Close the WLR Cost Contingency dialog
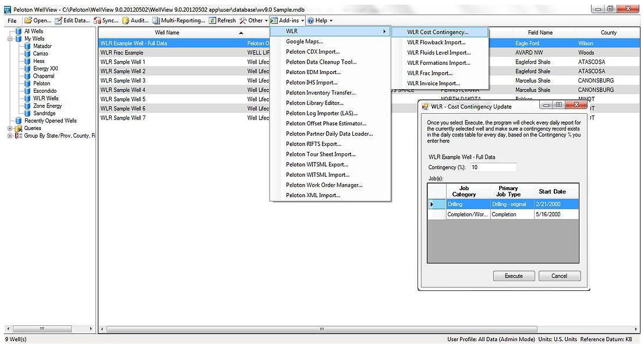The height and width of the screenshot is (344, 644). (x=576, y=106)
